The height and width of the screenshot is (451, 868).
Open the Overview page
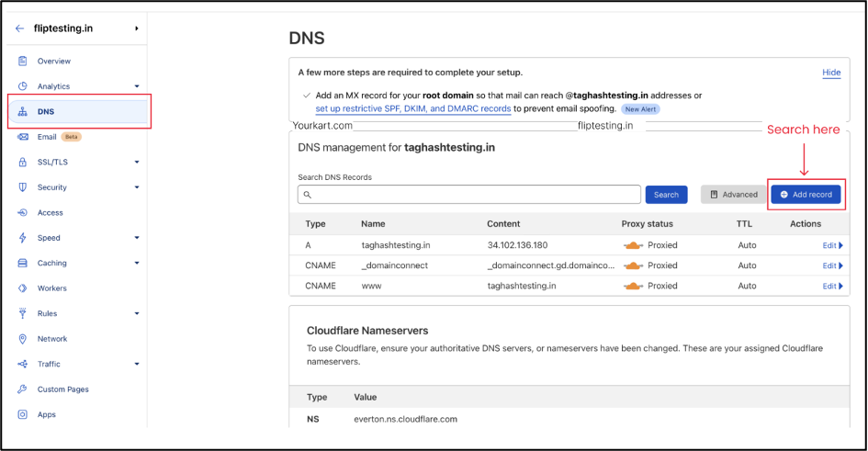(53, 61)
